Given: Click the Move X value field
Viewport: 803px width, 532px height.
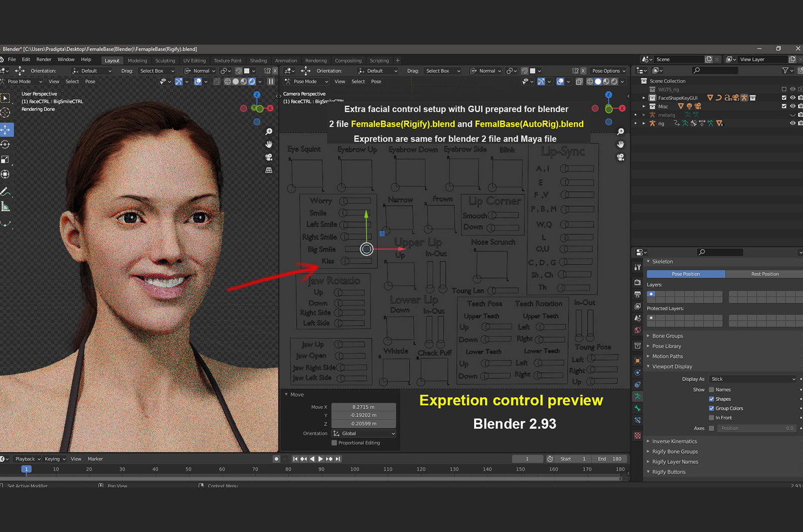Looking at the screenshot, I should coord(364,407).
